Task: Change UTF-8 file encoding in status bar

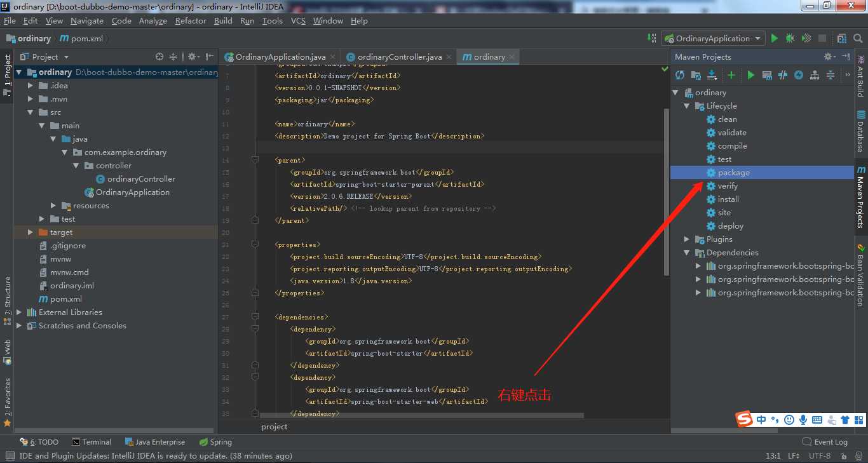Action: coord(820,456)
